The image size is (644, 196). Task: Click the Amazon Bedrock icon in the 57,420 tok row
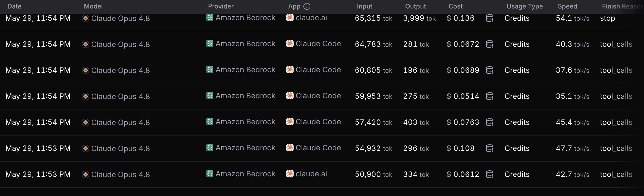point(210,122)
